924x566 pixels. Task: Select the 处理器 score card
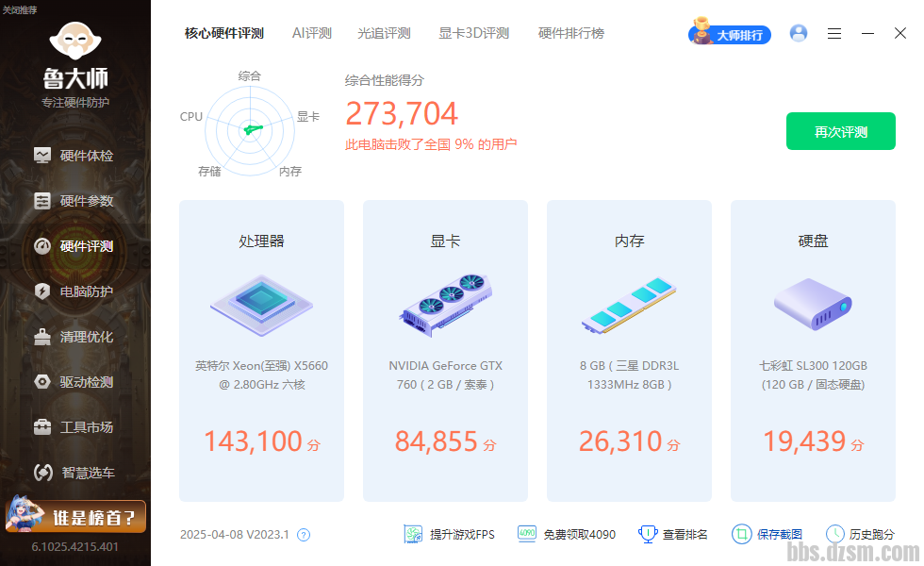point(261,351)
